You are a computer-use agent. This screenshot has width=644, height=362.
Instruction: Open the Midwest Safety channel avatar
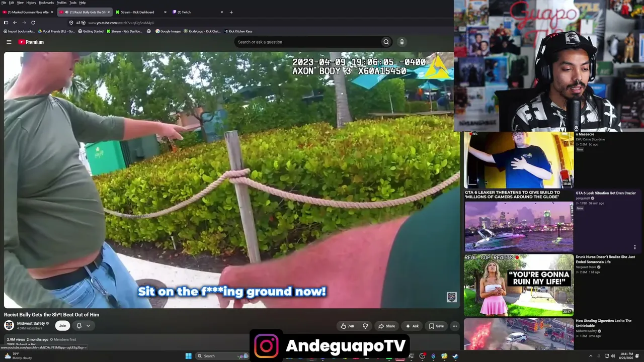[9, 325]
